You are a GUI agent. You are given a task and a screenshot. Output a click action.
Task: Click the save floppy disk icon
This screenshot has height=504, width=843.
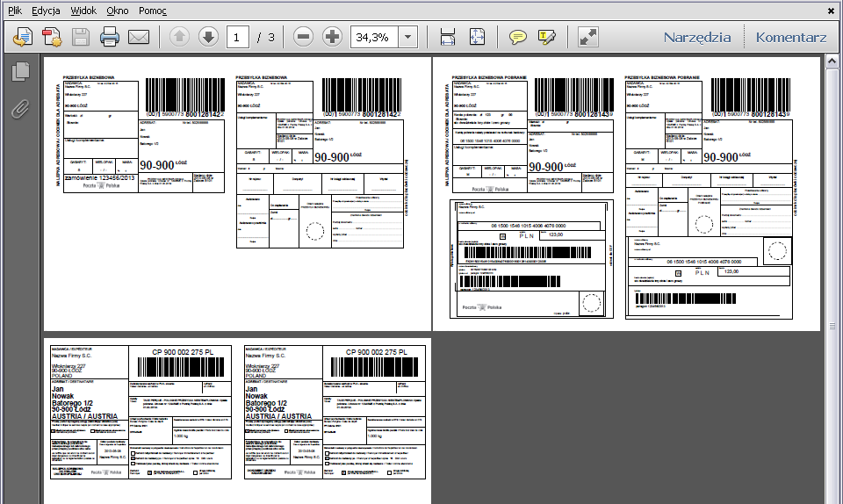81,37
